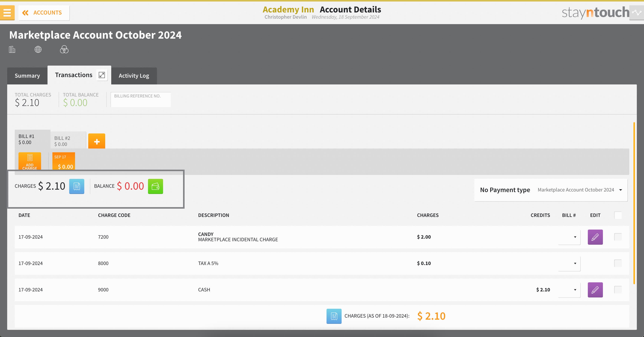Open Bill # dropdown for Cash row
This screenshot has height=337, width=644.
[x=569, y=290]
